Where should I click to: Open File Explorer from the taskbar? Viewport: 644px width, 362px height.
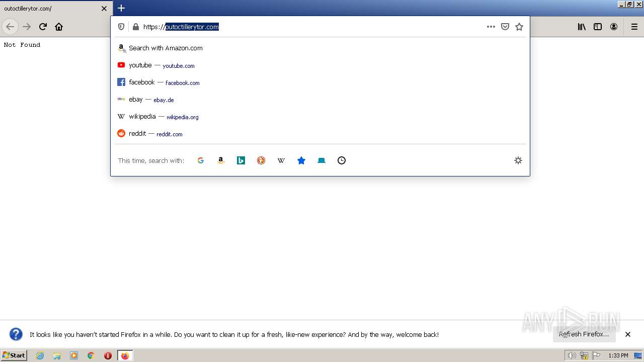pyautogui.click(x=57, y=355)
